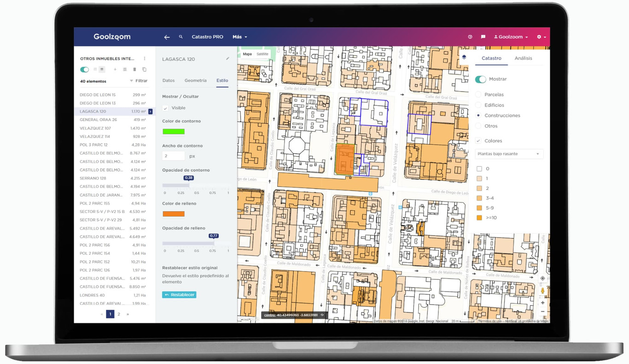Switch to the Análisis tab
The width and height of the screenshot is (629, 364).
click(x=523, y=58)
